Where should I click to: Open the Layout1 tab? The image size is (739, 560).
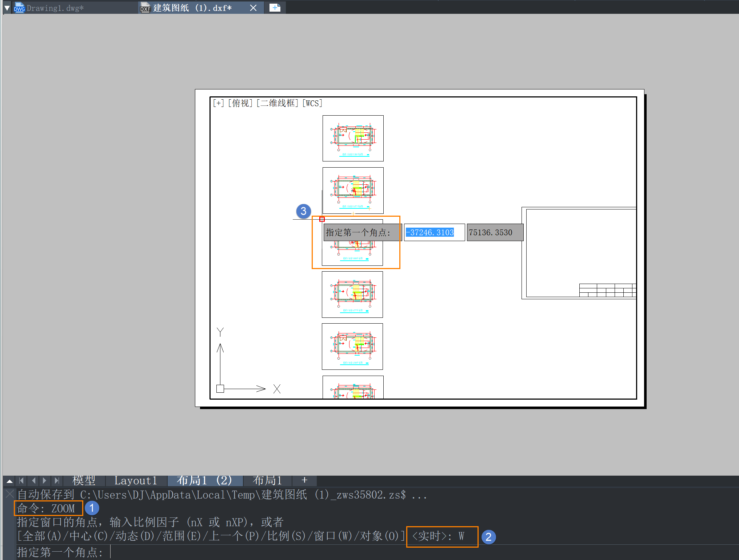point(136,481)
